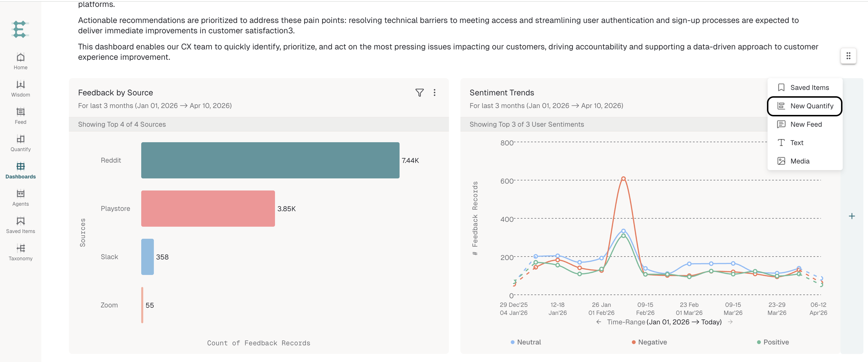Open the three-dot menu on Feedback by Source

pyautogui.click(x=434, y=93)
